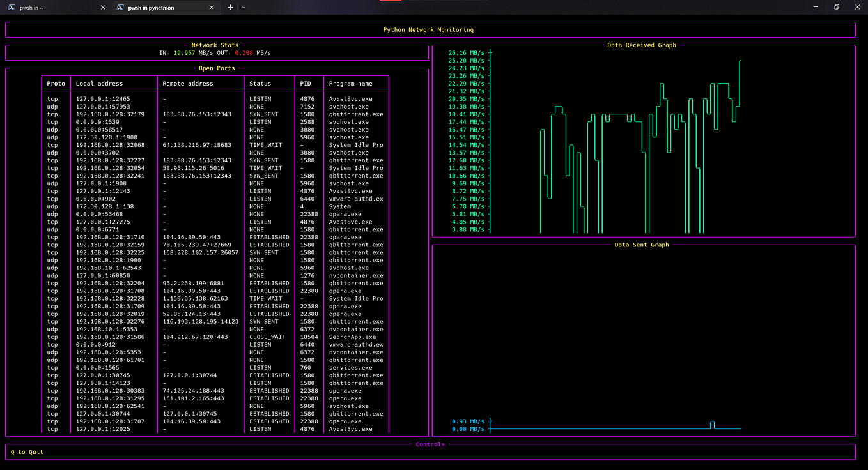Select the "pwsh in pynetmon" tab

click(151, 8)
